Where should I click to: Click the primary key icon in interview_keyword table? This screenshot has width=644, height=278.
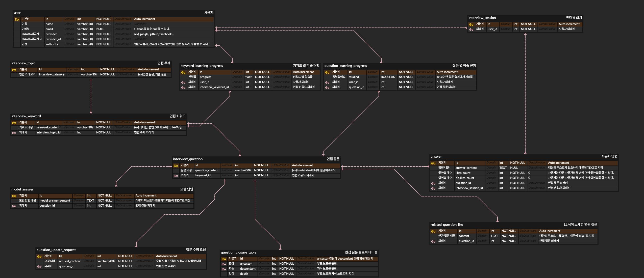point(14,123)
